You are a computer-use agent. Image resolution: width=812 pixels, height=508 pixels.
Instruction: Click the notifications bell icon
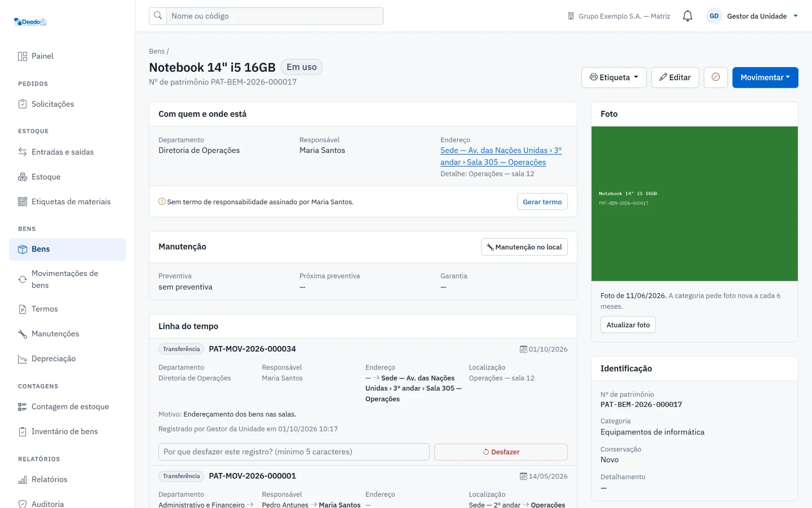687,16
